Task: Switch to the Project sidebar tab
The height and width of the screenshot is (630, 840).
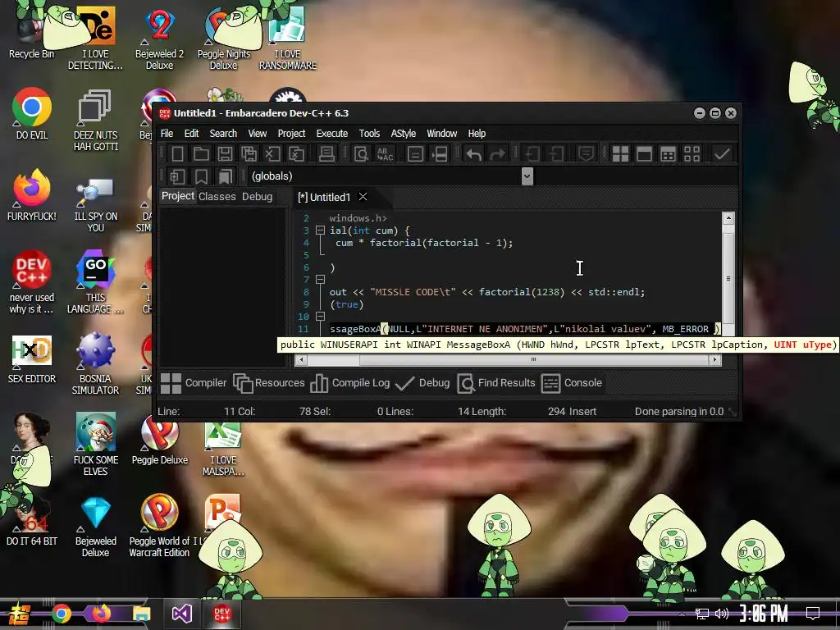Action: click(178, 196)
